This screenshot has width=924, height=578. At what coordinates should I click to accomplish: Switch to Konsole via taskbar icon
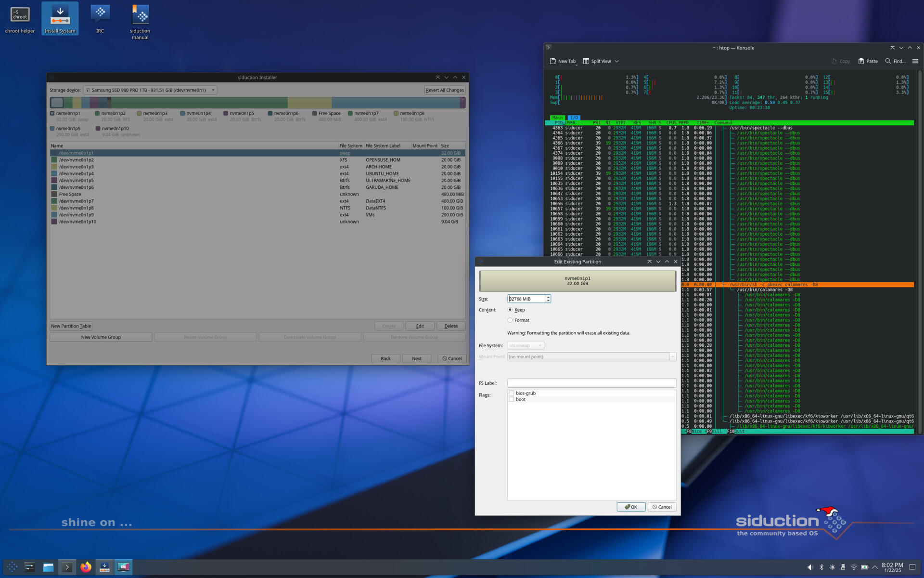pyautogui.click(x=67, y=567)
